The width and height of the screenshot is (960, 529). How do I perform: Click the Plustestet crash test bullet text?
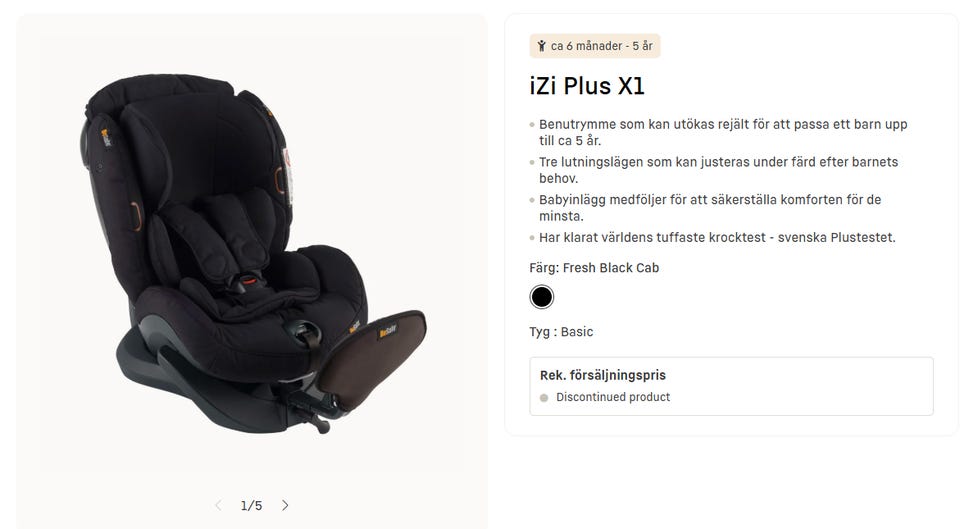[x=717, y=238]
